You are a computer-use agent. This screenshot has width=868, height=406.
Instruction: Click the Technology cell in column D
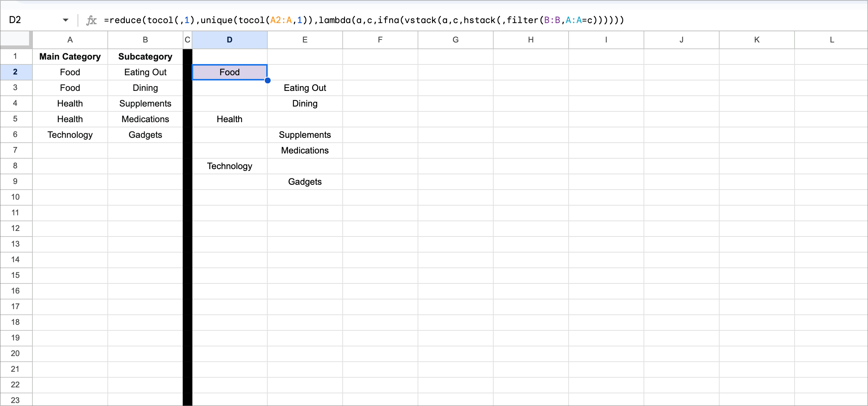(x=230, y=166)
